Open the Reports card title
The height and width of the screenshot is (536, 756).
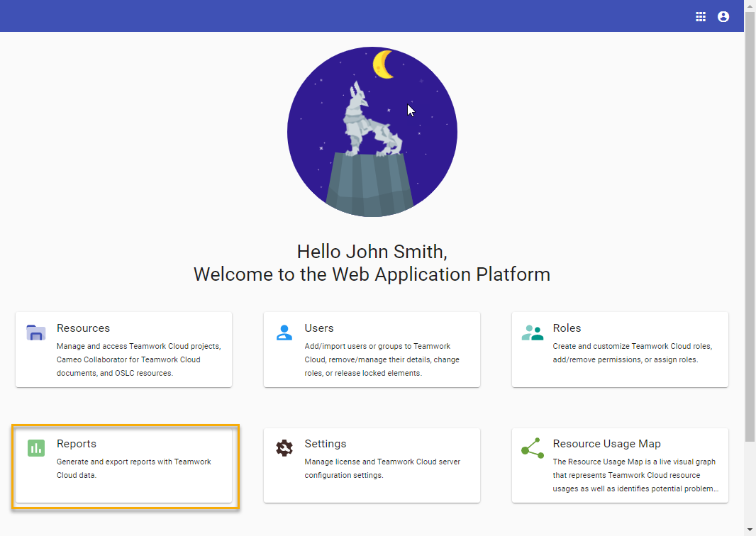(77, 444)
